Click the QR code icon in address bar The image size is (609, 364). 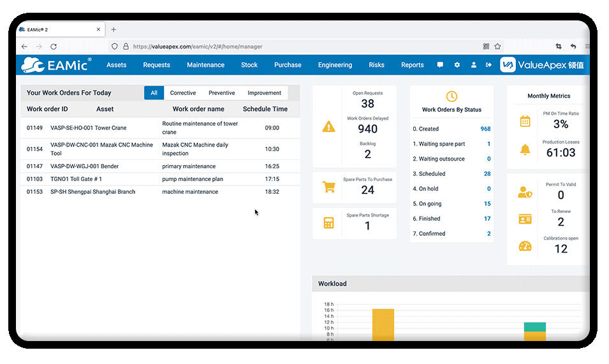click(486, 47)
